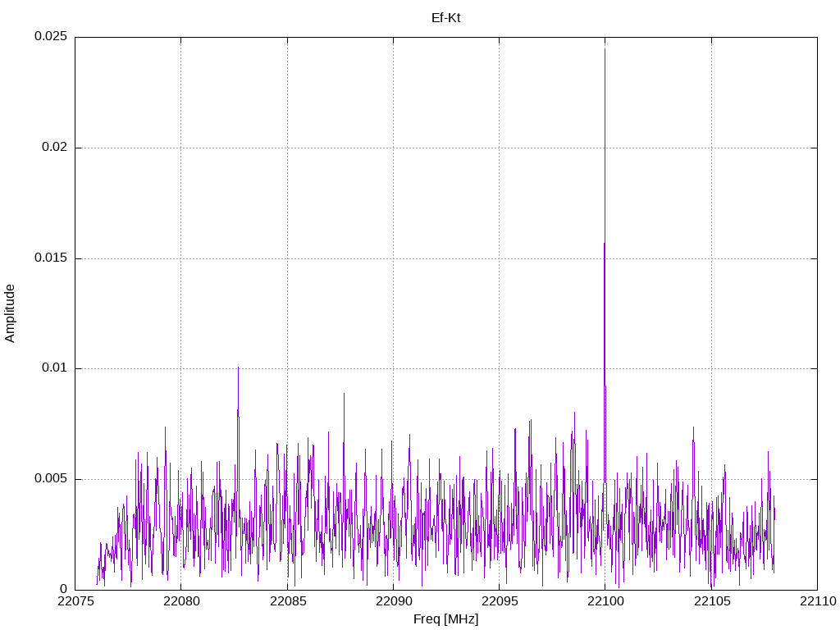Screen dimensions: 840x630
Task: Click the Amplitude axis label
Action: click(x=10, y=313)
